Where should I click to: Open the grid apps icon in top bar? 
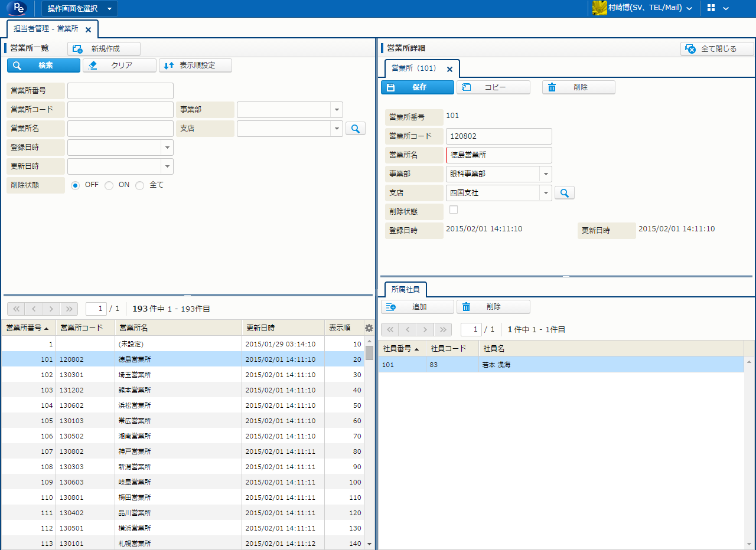click(x=711, y=8)
